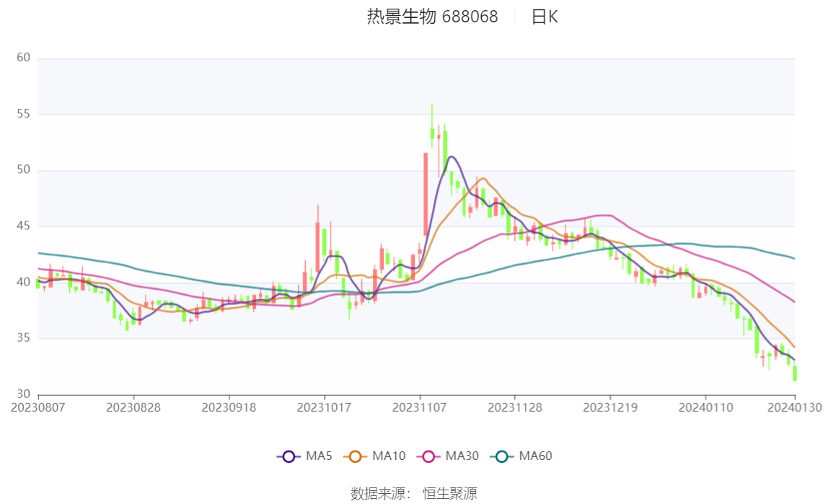Viewport: 828px width, 504px height.
Task: Click x-axis date label 20230807
Action: pos(38,407)
